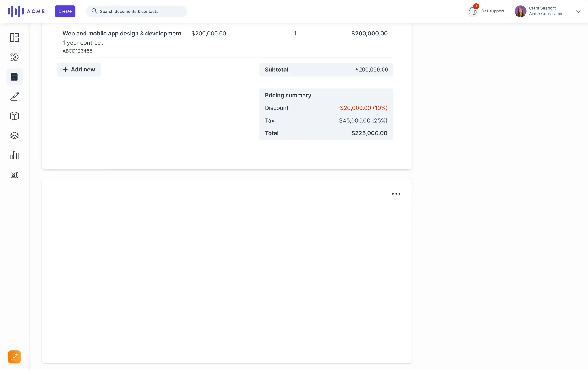The height and width of the screenshot is (370, 588).
Task: Open the Get support headset icon
Action: pos(472,11)
